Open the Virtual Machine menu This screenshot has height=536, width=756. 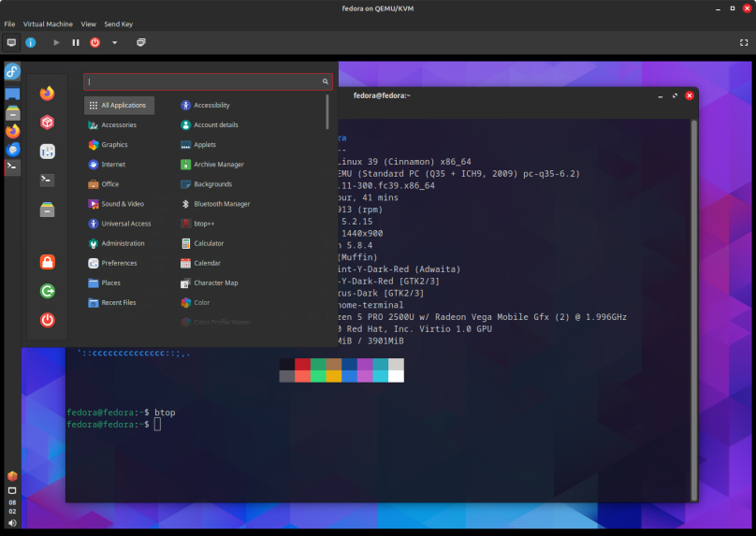click(x=48, y=24)
